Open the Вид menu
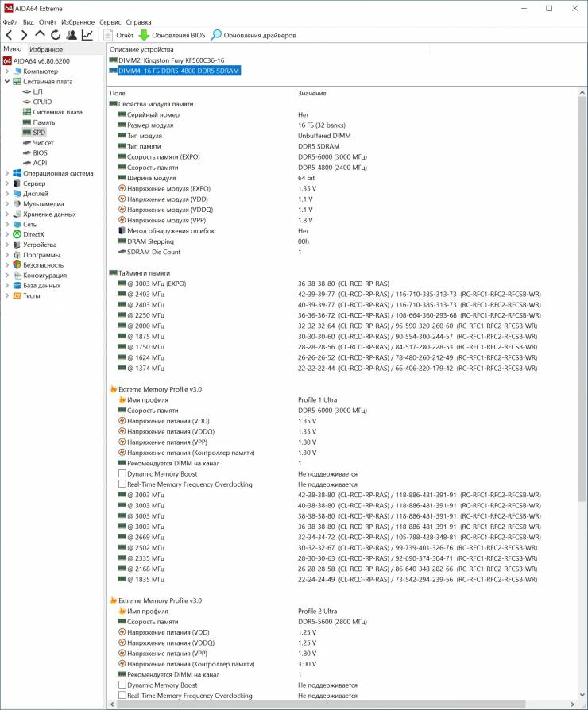This screenshot has width=588, height=710. coord(28,21)
